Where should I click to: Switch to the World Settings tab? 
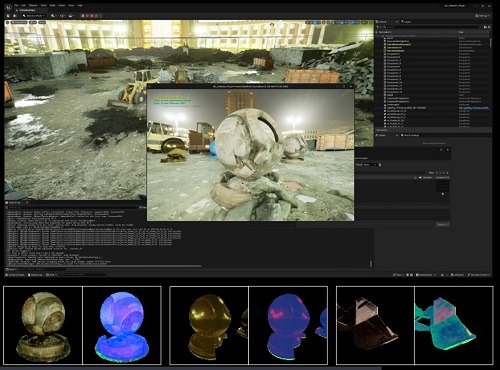click(410, 135)
